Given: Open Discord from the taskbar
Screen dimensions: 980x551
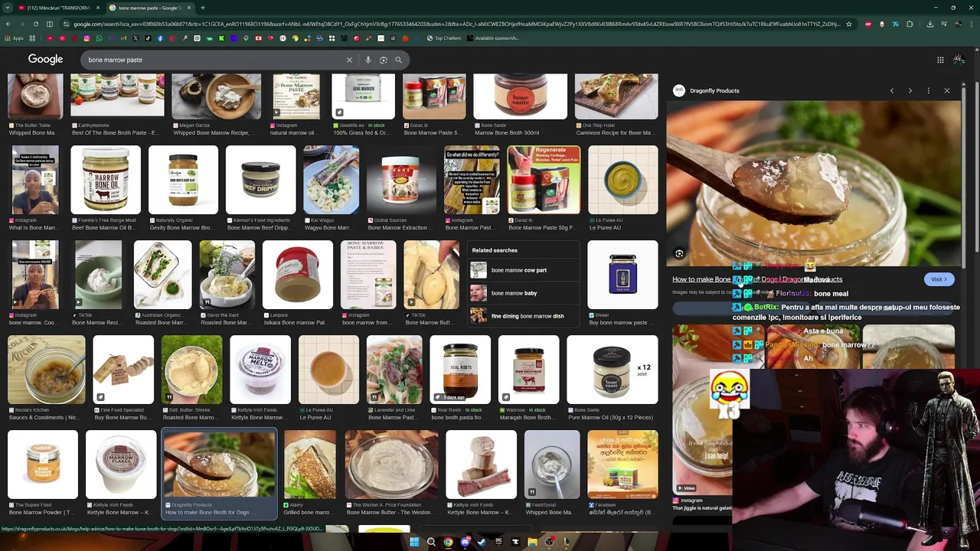Looking at the screenshot, I should point(465,542).
